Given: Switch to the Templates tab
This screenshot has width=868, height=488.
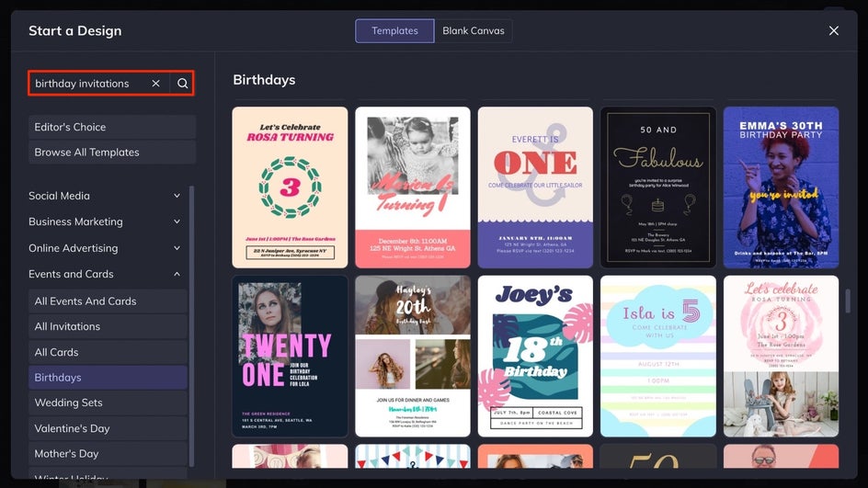Looking at the screenshot, I should [394, 31].
